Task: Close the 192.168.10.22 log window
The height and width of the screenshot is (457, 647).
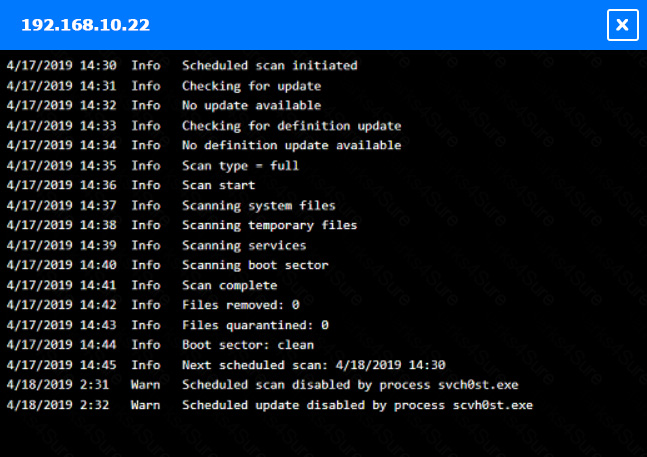Action: pyautogui.click(x=622, y=25)
